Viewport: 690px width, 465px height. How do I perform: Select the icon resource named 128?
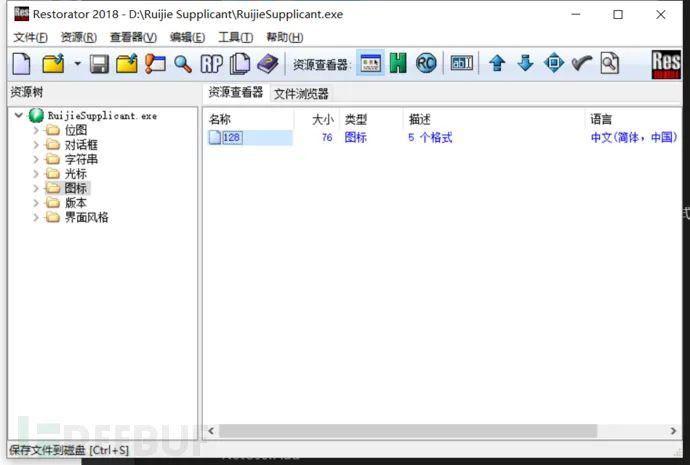coord(232,138)
